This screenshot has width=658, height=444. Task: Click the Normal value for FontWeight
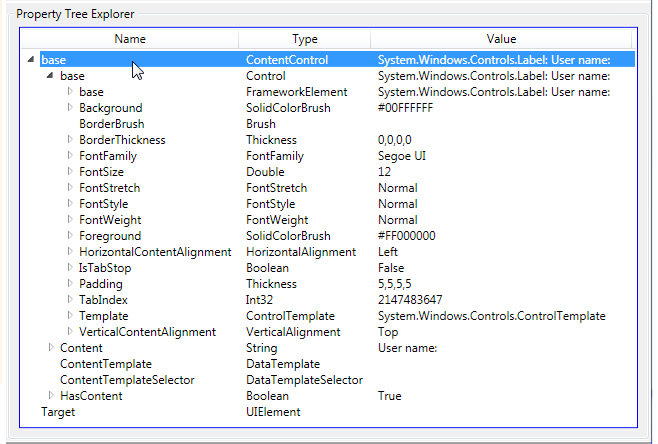point(397,220)
